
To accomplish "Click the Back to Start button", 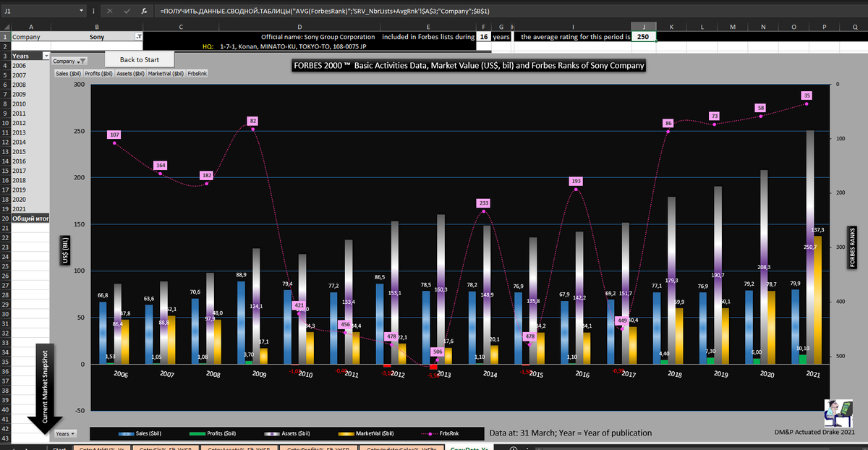I will (x=140, y=59).
